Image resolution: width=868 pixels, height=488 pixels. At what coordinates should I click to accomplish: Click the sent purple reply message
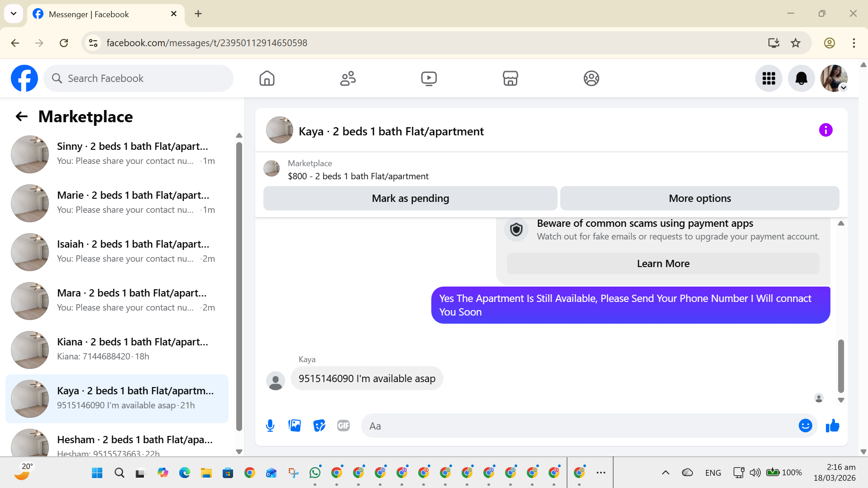click(630, 305)
